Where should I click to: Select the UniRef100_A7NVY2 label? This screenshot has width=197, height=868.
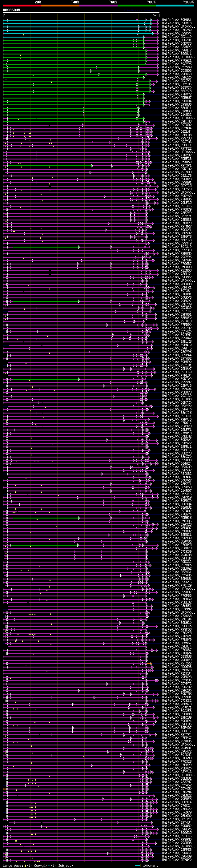(177, 94)
